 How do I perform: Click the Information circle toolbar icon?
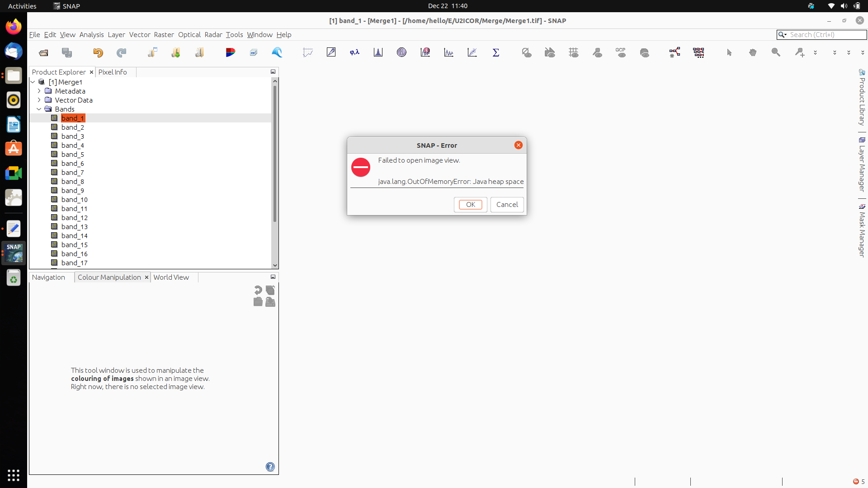(401, 52)
